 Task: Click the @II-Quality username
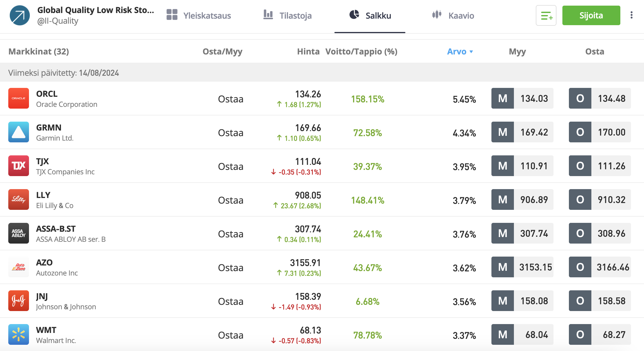[58, 21]
